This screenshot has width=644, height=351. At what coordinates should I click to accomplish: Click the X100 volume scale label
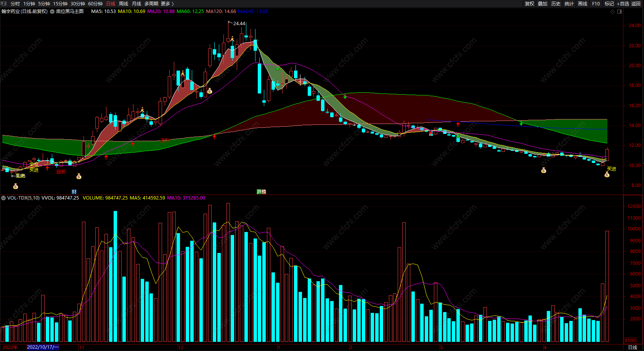click(630, 341)
